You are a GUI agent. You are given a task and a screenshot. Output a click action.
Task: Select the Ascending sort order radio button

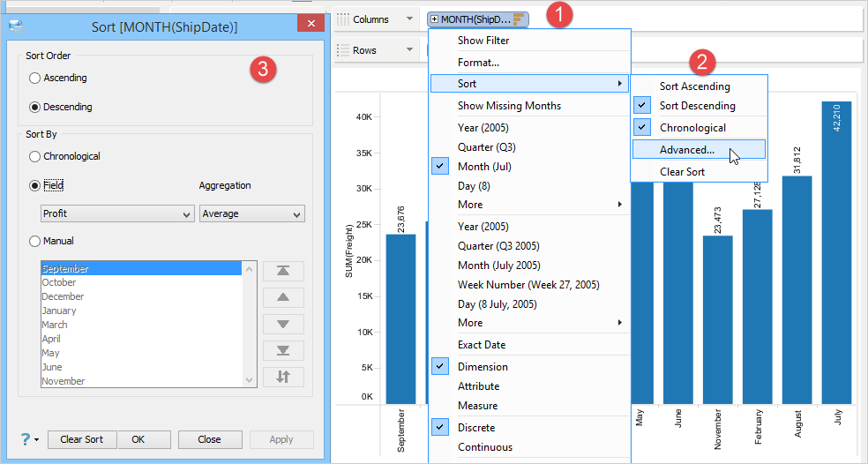[x=35, y=79]
